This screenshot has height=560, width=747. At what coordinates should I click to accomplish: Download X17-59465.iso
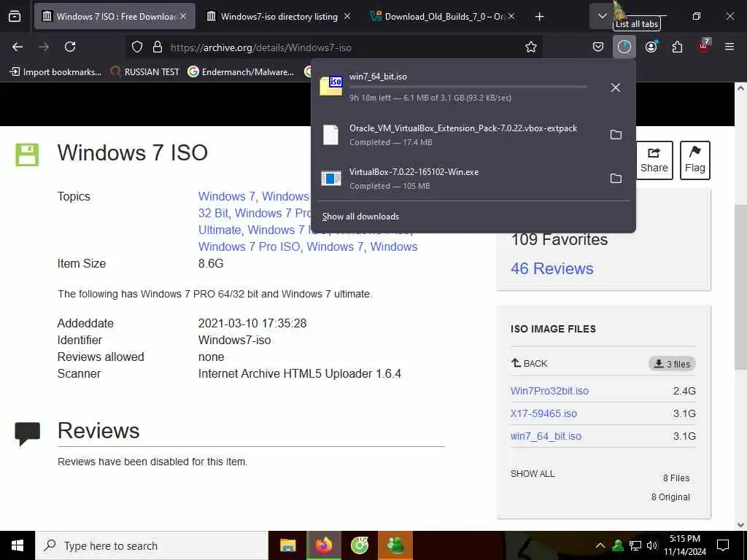point(543,413)
